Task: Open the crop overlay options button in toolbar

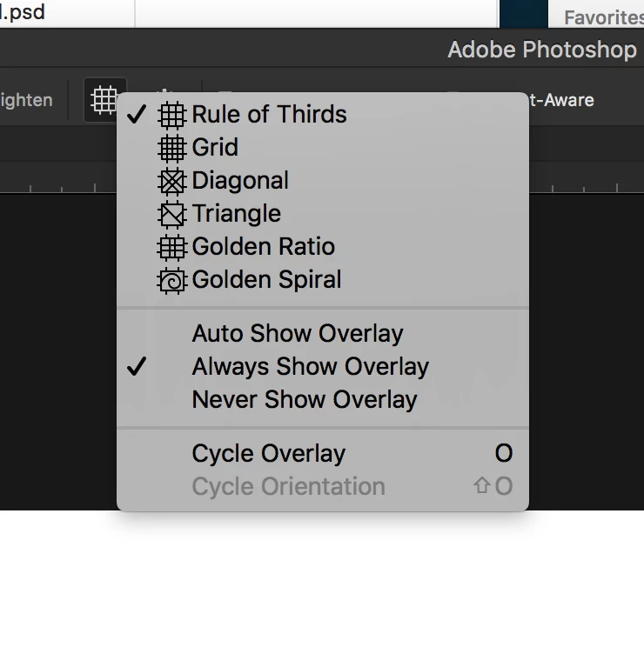Action: [104, 100]
